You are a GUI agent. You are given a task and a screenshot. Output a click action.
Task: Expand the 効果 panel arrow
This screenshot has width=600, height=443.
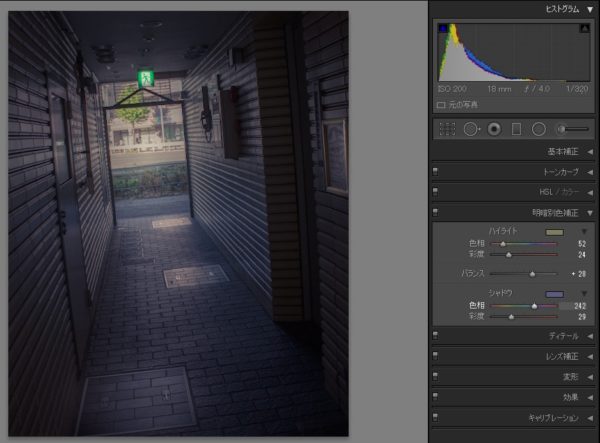(590, 398)
